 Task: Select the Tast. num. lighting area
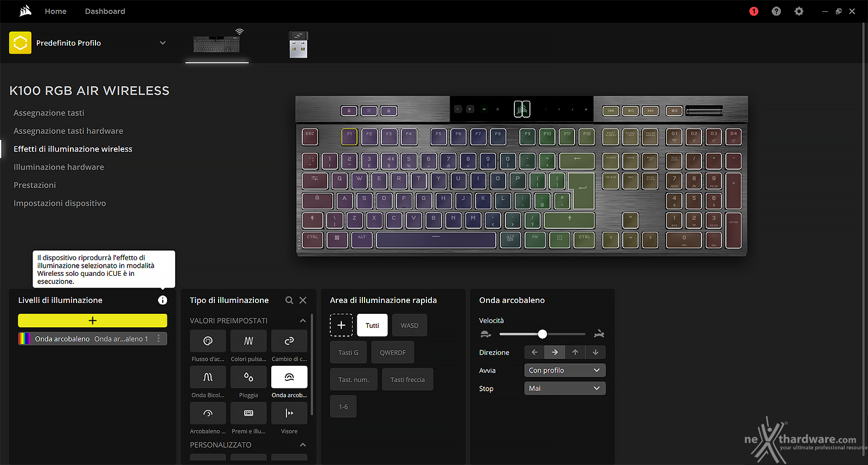[x=354, y=379]
